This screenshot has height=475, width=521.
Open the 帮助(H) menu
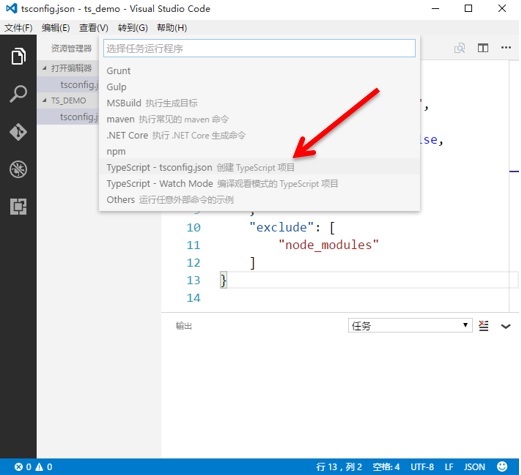click(x=172, y=28)
